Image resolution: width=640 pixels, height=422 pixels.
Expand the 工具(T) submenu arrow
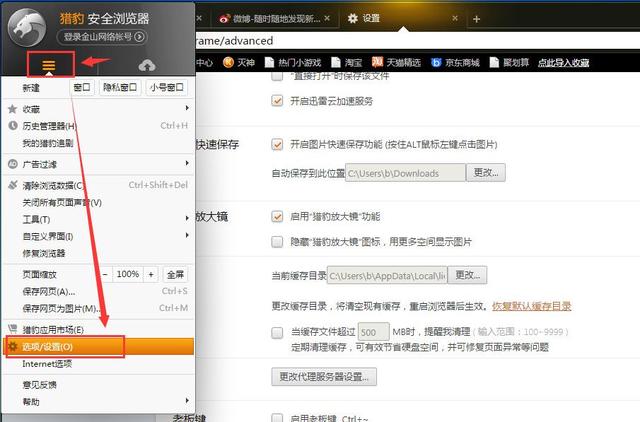click(x=187, y=218)
